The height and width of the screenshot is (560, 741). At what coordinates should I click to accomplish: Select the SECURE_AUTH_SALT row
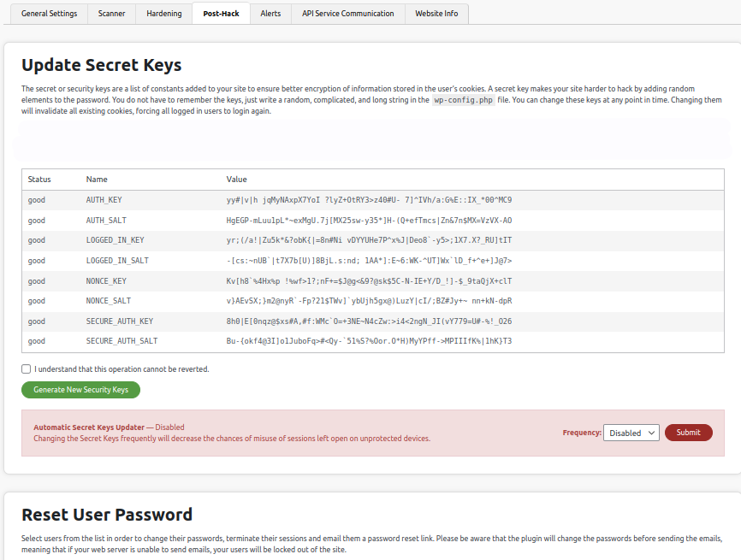click(x=373, y=341)
